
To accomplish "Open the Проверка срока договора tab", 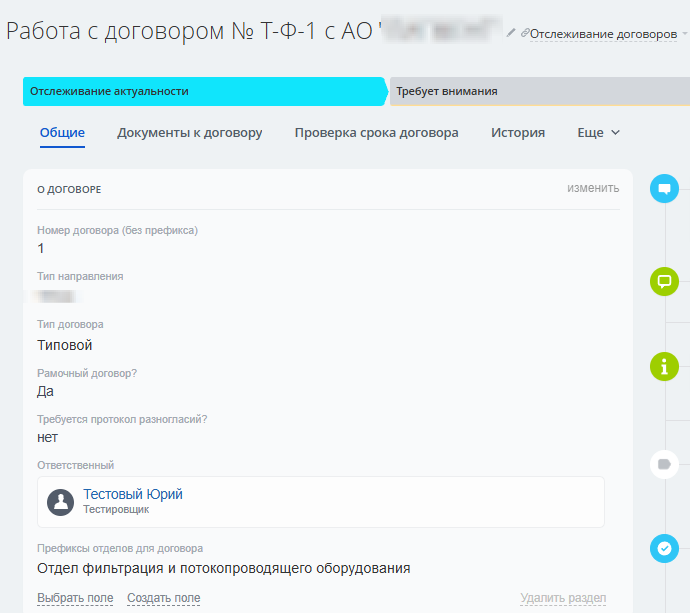I will pyautogui.click(x=377, y=133).
